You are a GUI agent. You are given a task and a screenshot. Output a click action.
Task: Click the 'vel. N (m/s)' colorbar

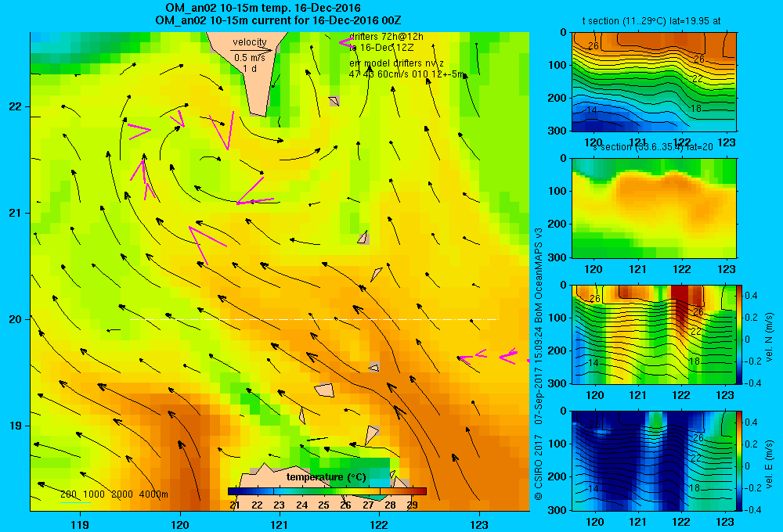pos(740,334)
